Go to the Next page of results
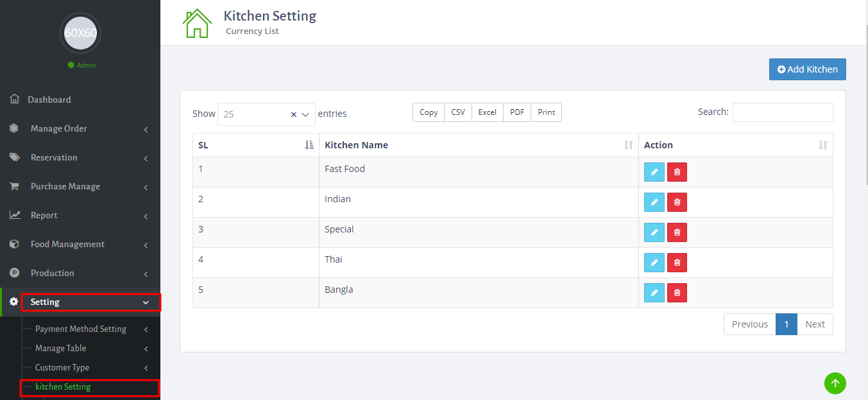 [x=815, y=324]
